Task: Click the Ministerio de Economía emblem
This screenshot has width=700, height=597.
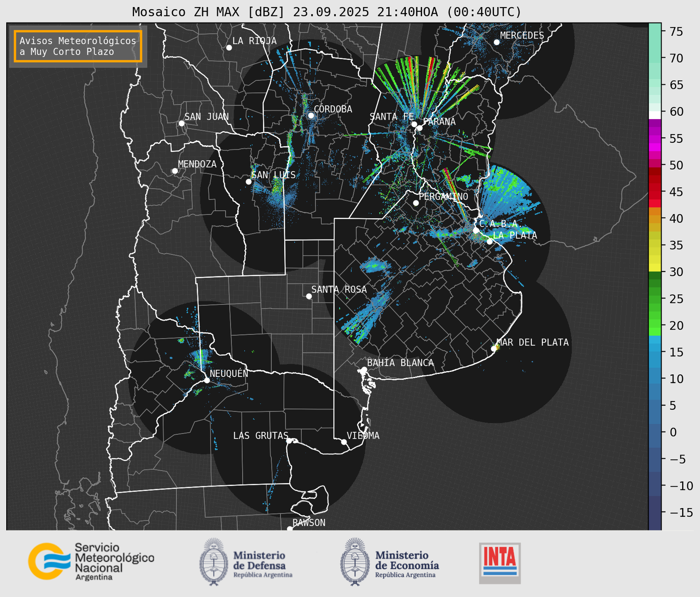Action: 354,562
